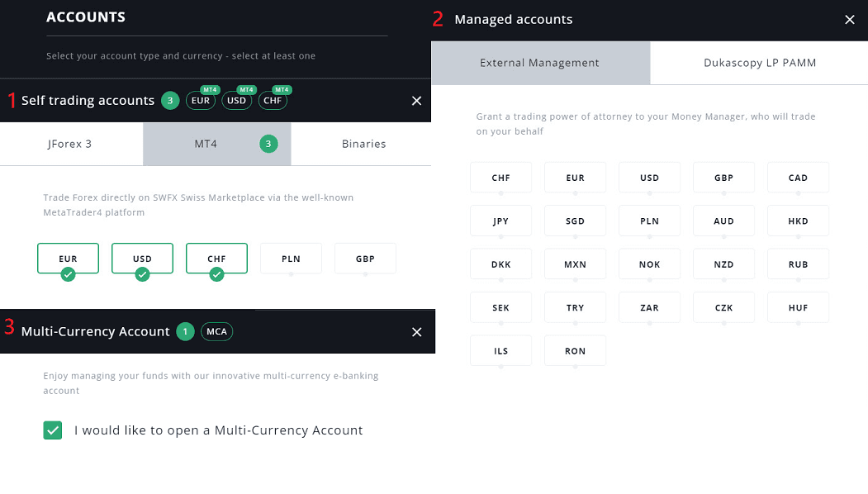Select the AUD currency button
Screen dimensions: 868x494
(723, 221)
